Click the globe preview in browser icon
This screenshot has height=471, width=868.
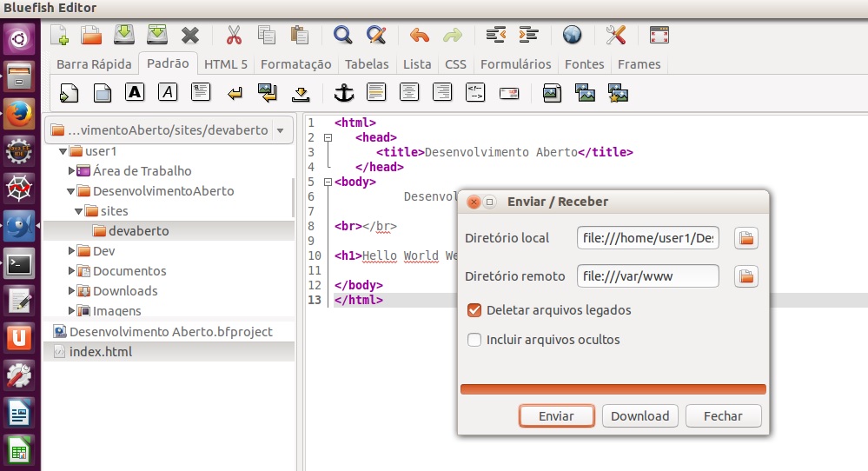pyautogui.click(x=571, y=35)
